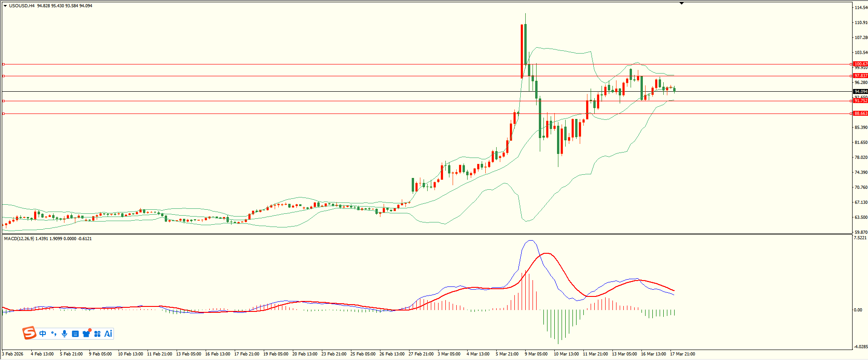The width and height of the screenshot is (868, 360).
Task: Open the soft keyboard icon
Action: (x=75, y=334)
